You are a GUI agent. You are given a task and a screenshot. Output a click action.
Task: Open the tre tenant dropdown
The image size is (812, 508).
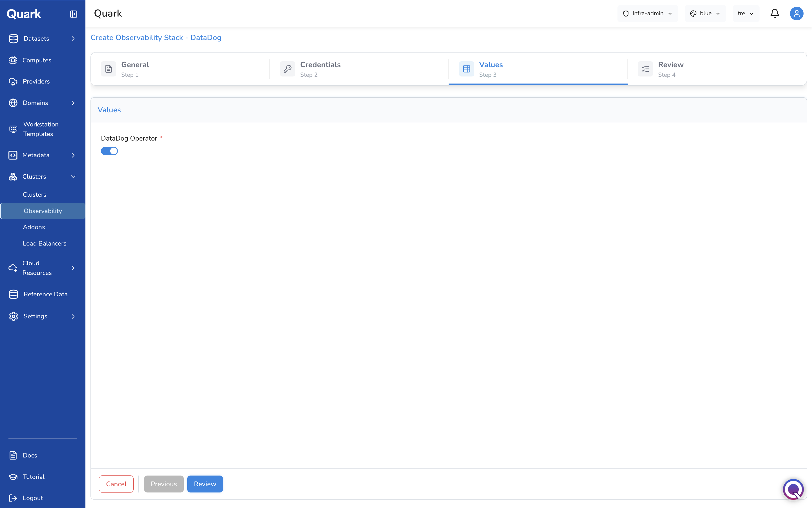746,14
